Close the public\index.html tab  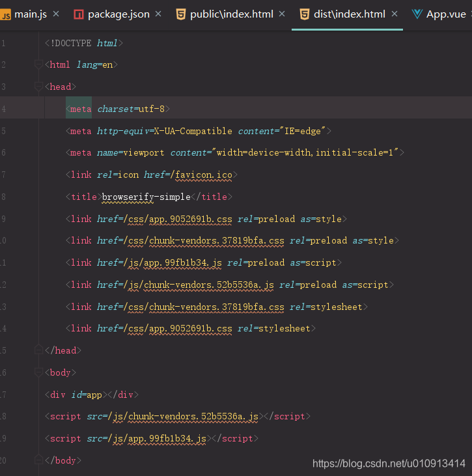(282, 14)
